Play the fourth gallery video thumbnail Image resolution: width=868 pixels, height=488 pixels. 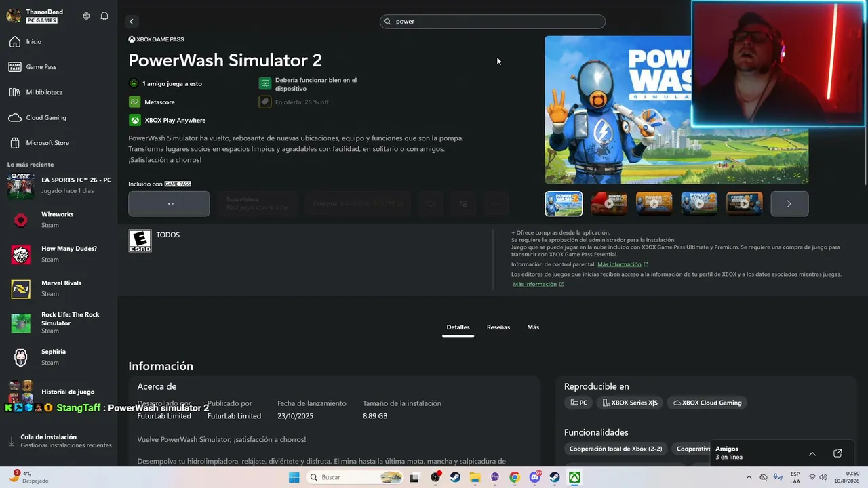click(x=699, y=203)
